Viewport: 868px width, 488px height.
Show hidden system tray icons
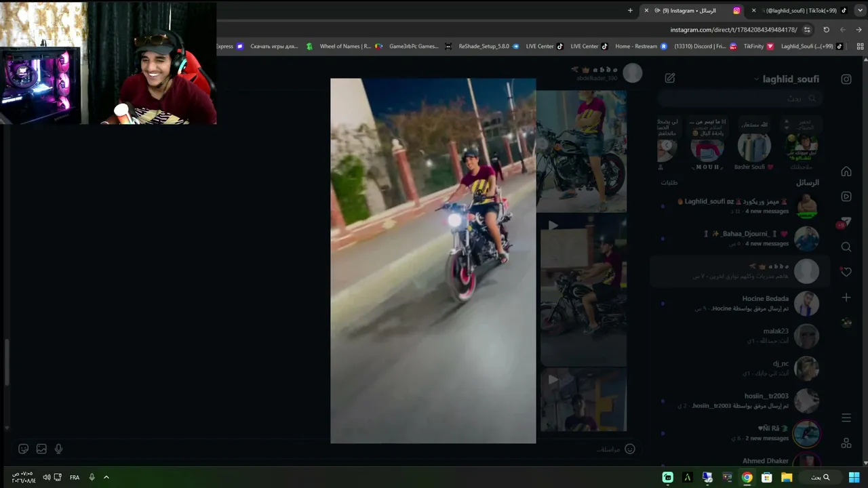point(106,477)
